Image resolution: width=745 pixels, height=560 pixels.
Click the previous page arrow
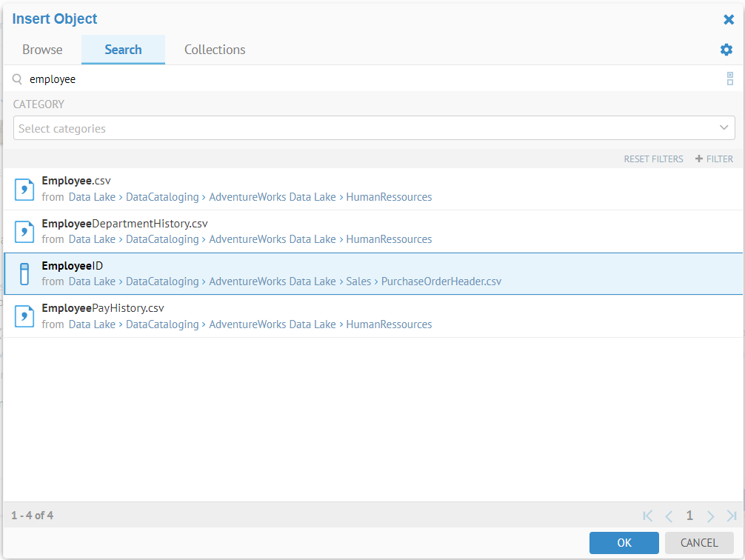[x=669, y=516]
